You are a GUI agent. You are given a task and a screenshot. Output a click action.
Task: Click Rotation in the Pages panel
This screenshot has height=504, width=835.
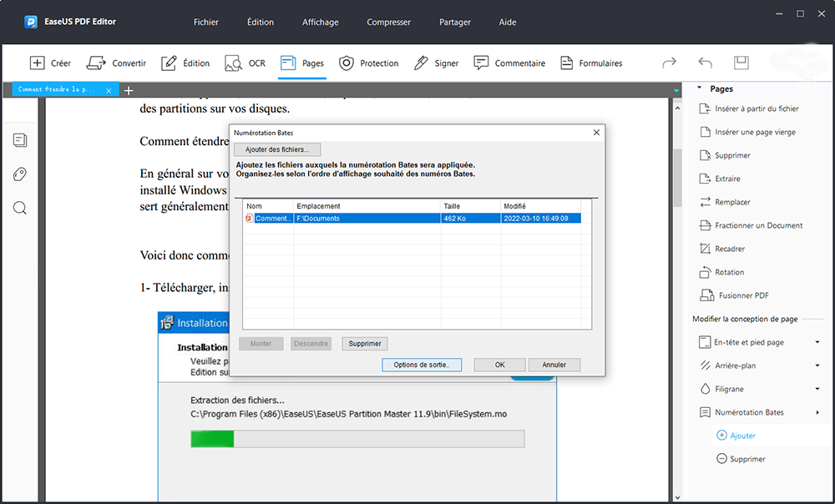pos(721,273)
